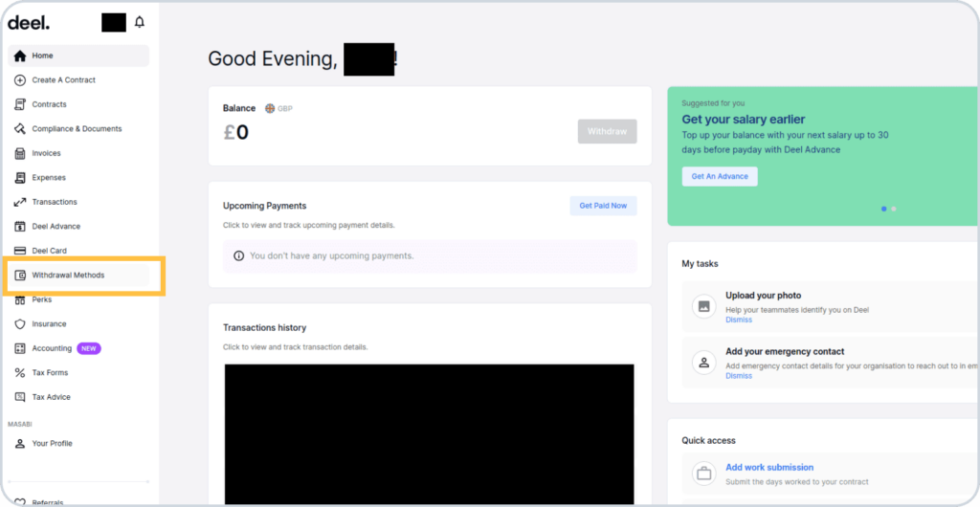Open Compliance & Documents section
The image size is (980, 507).
coord(78,128)
